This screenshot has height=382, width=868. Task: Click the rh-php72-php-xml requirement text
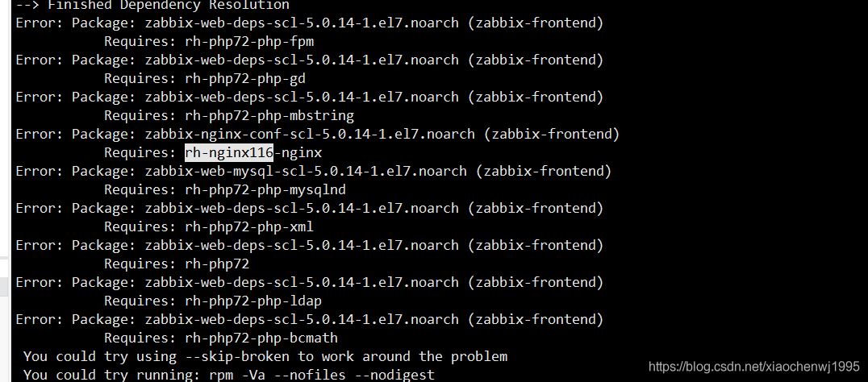pos(249,226)
